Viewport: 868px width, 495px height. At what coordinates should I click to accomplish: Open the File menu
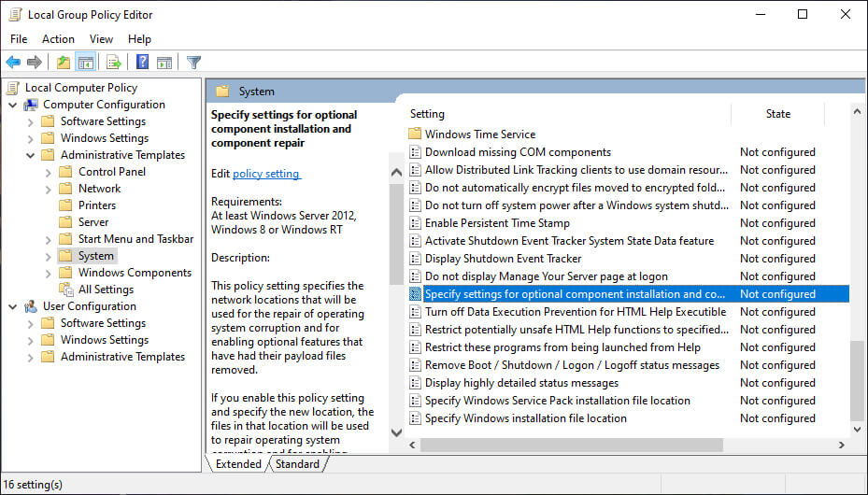point(19,39)
